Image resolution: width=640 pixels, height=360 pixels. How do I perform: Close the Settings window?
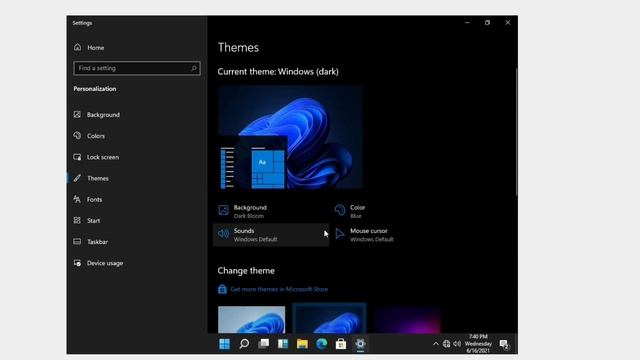[x=508, y=23]
